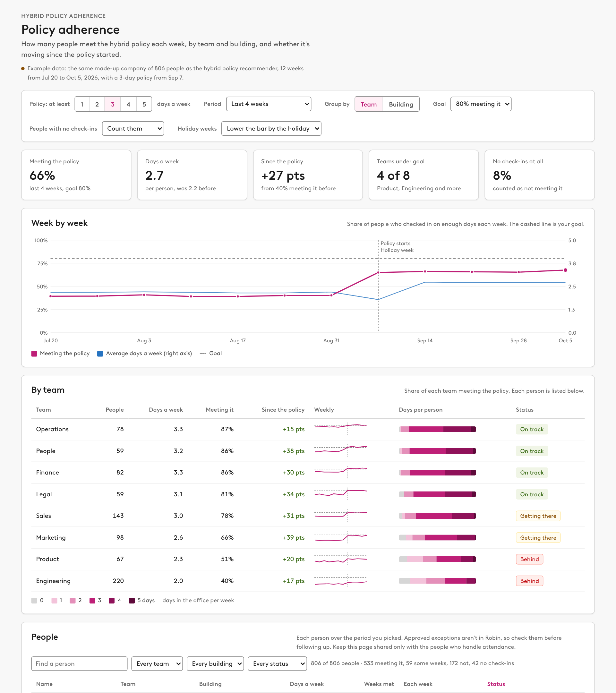616x693 pixels.
Task: Click the People team 86% meeting it value
Action: tap(227, 451)
